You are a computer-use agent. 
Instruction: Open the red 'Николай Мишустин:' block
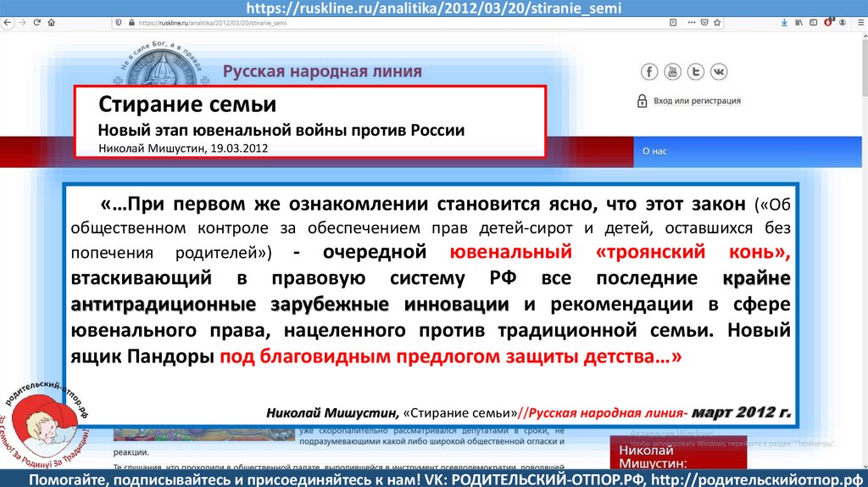[678, 453]
